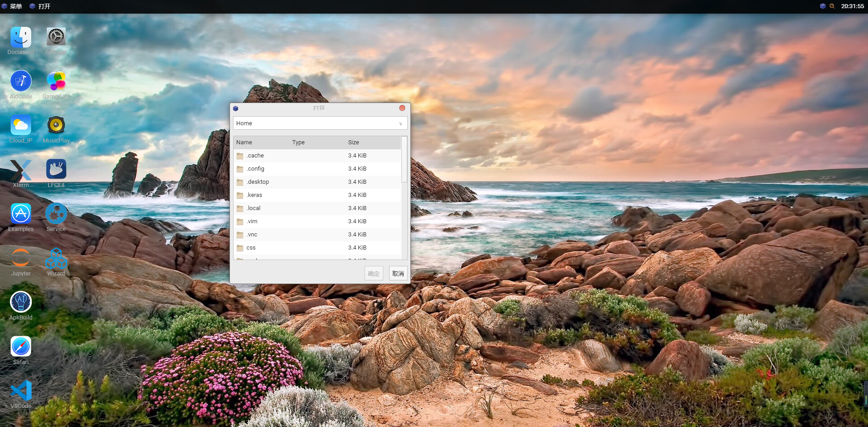Select the .config folder row
Image resolution: width=868 pixels, height=427 pixels.
point(317,169)
